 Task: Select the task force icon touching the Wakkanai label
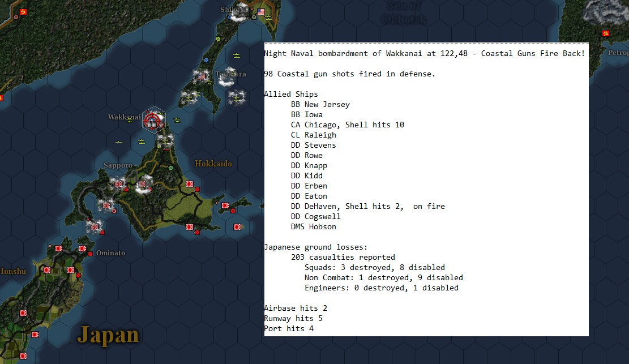click(130, 120)
